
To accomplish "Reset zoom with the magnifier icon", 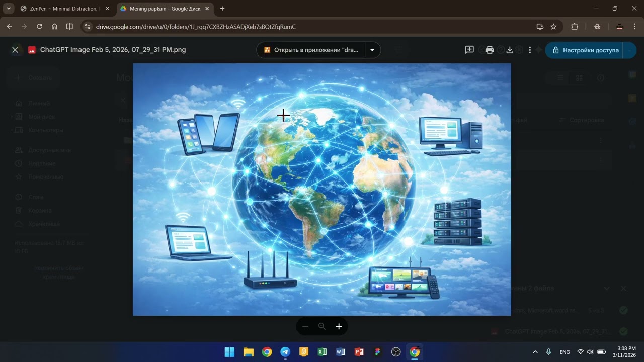I will (322, 326).
